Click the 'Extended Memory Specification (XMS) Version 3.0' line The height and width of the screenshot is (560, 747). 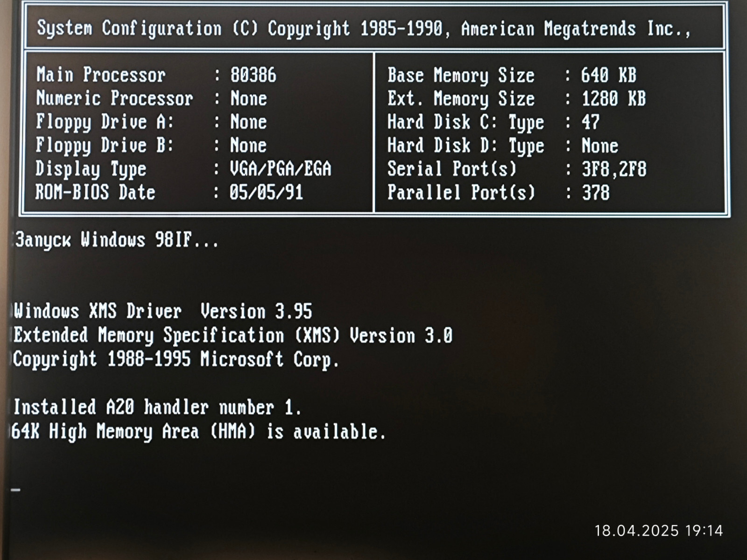pos(233,336)
